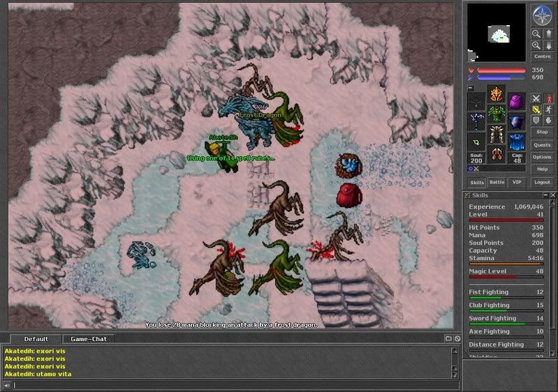Click the Sword Fighting progress bar
The height and width of the screenshot is (392, 558).
506,324
